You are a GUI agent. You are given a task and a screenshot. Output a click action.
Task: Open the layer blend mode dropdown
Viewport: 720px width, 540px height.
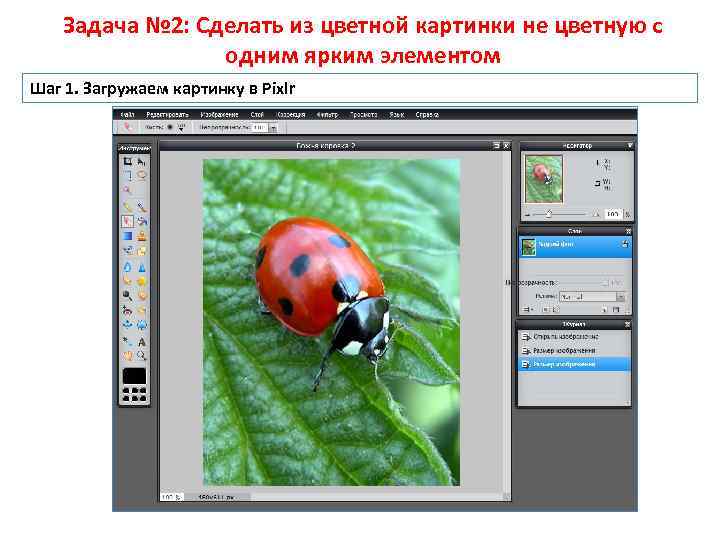pos(592,297)
